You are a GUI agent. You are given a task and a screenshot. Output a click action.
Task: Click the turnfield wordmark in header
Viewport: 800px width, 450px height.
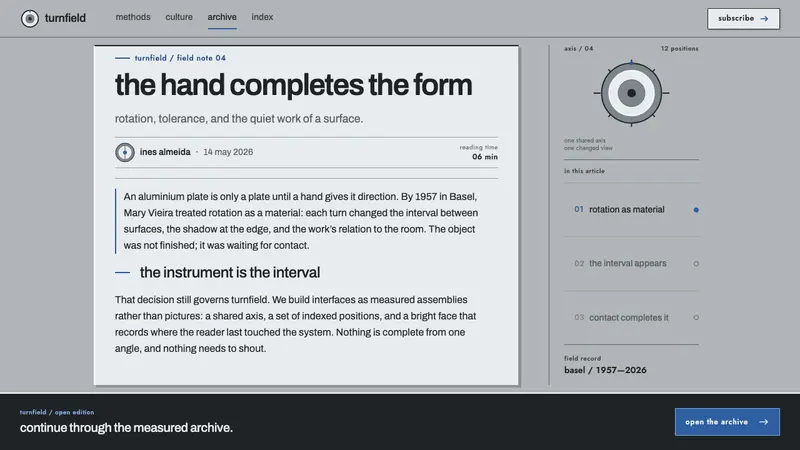tap(65, 18)
